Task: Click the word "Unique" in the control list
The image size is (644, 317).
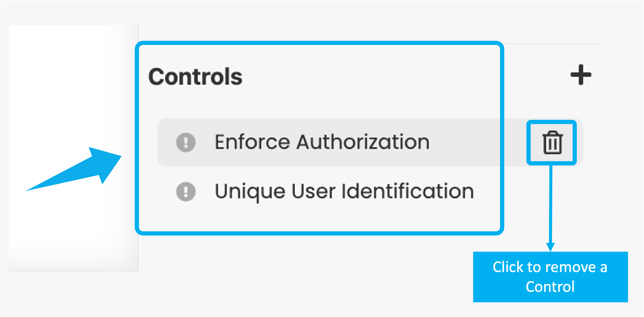Action: tap(250, 192)
